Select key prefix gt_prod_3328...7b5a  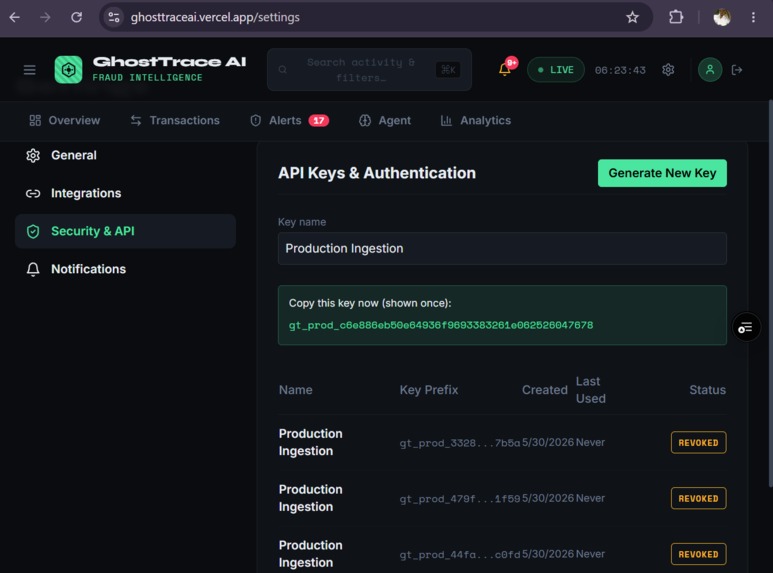(459, 443)
